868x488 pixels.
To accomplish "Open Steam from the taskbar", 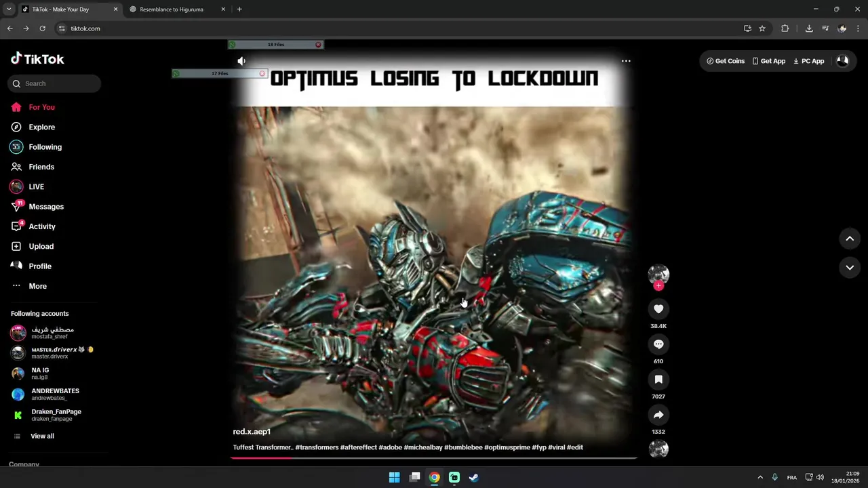I will point(474,477).
